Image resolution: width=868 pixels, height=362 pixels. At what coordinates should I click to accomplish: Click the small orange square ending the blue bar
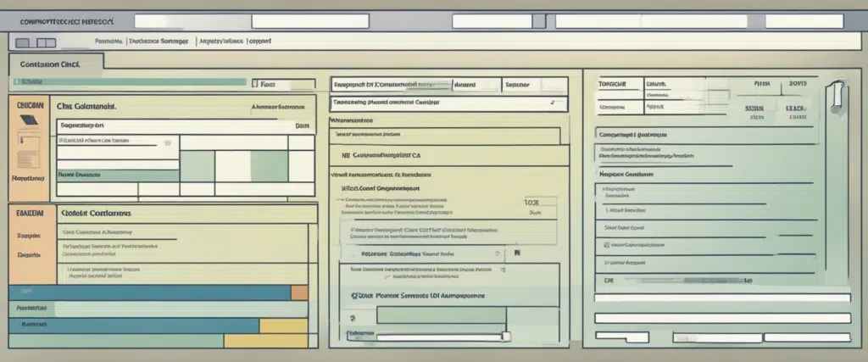pyautogui.click(x=299, y=292)
